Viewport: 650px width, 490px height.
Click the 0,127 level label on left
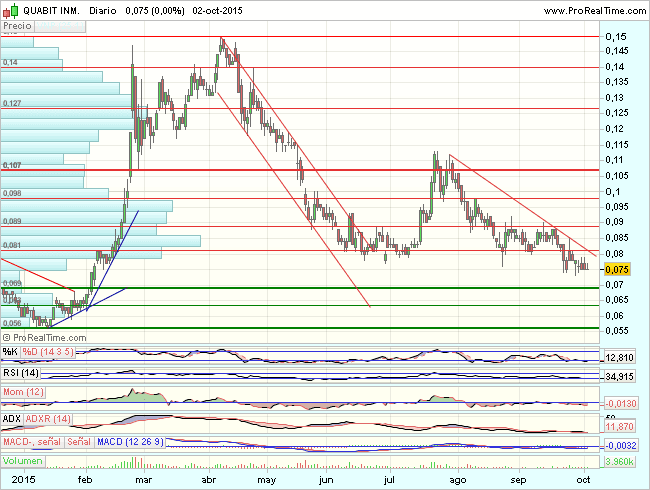pyautogui.click(x=12, y=103)
